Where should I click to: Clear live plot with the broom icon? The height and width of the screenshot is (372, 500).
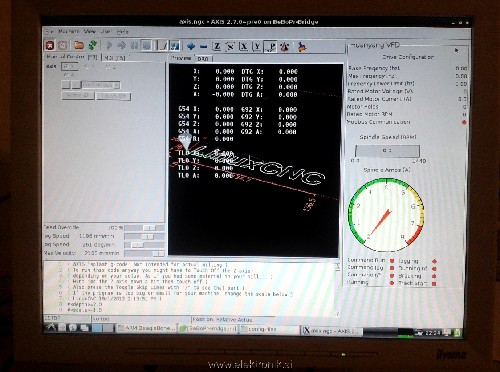pyautogui.click(x=302, y=47)
